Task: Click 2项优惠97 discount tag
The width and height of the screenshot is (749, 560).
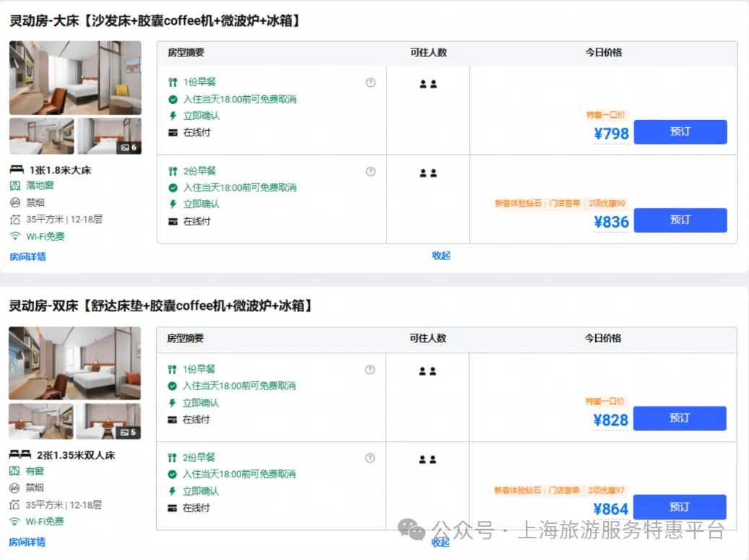Action: pos(606,490)
